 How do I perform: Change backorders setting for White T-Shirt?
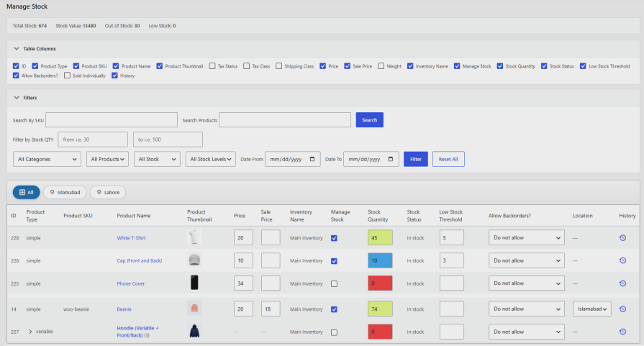pos(527,237)
